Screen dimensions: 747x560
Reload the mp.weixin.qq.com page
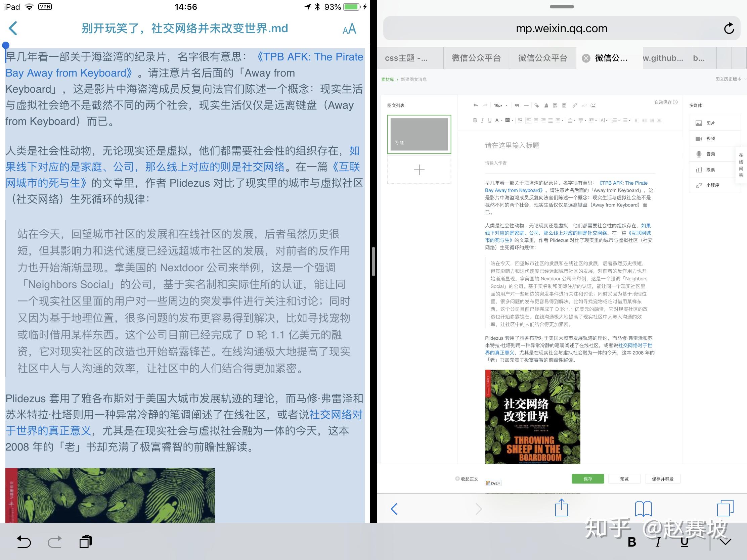coord(729,28)
